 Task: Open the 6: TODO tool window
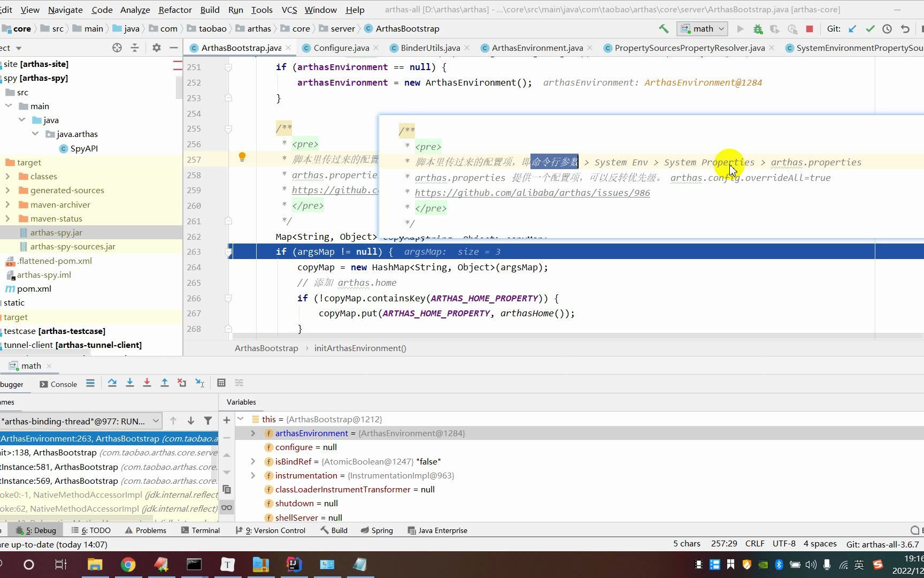pos(91,530)
